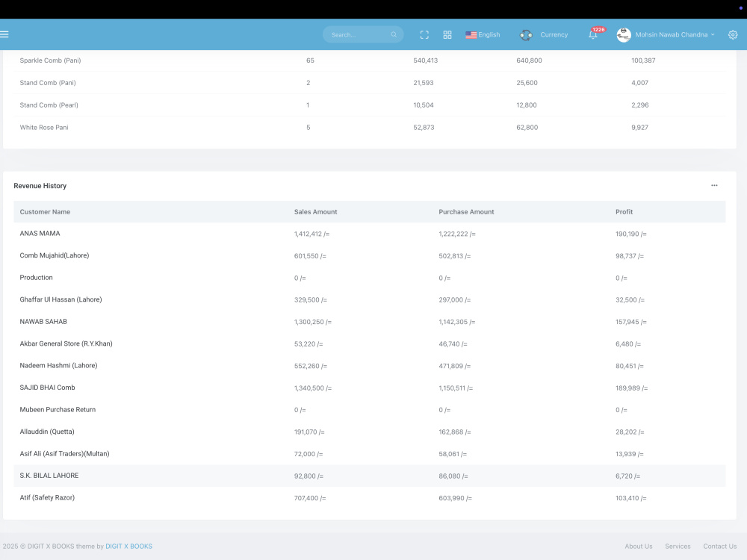Select the ANAS MAMA customer row
Screen dimensions: 747x560
click(369, 234)
